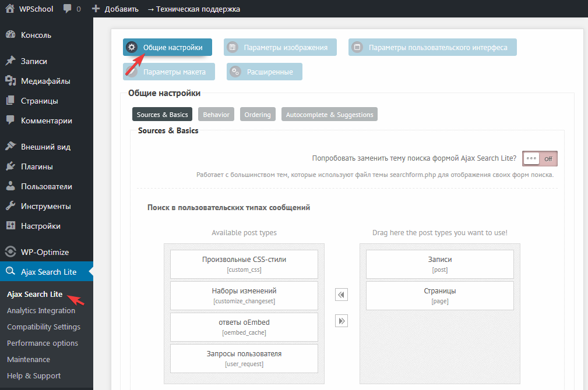This screenshot has height=390, width=588.
Task: Click the Произвольные CSS-стили post type box
Action: 244,264
